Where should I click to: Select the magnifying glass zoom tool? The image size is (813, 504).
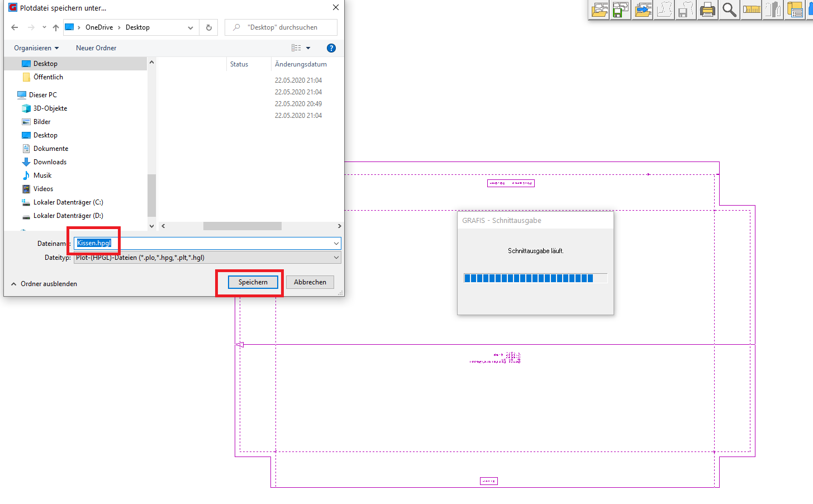point(729,10)
